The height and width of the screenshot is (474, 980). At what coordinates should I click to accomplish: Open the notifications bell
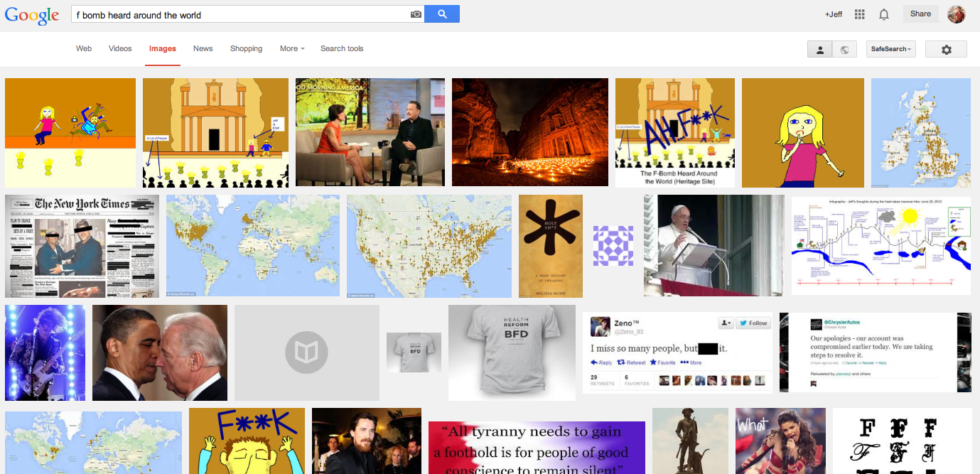pyautogui.click(x=884, y=14)
